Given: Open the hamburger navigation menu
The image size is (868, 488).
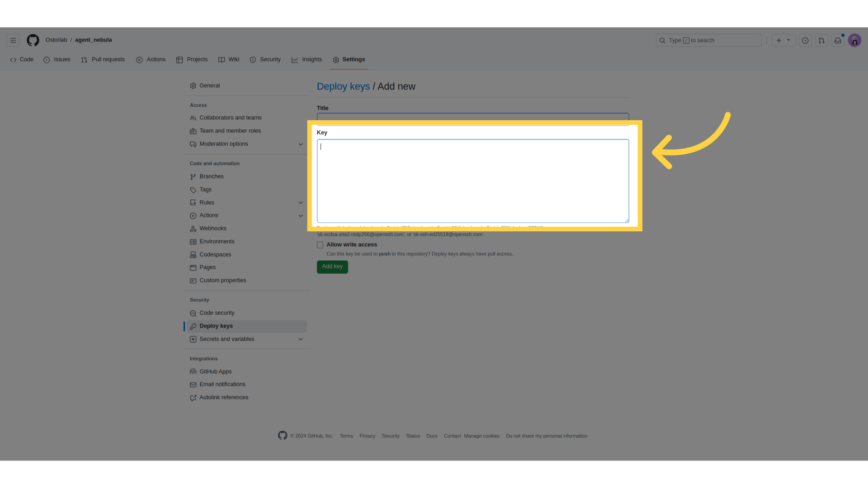Looking at the screenshot, I should click(x=13, y=40).
